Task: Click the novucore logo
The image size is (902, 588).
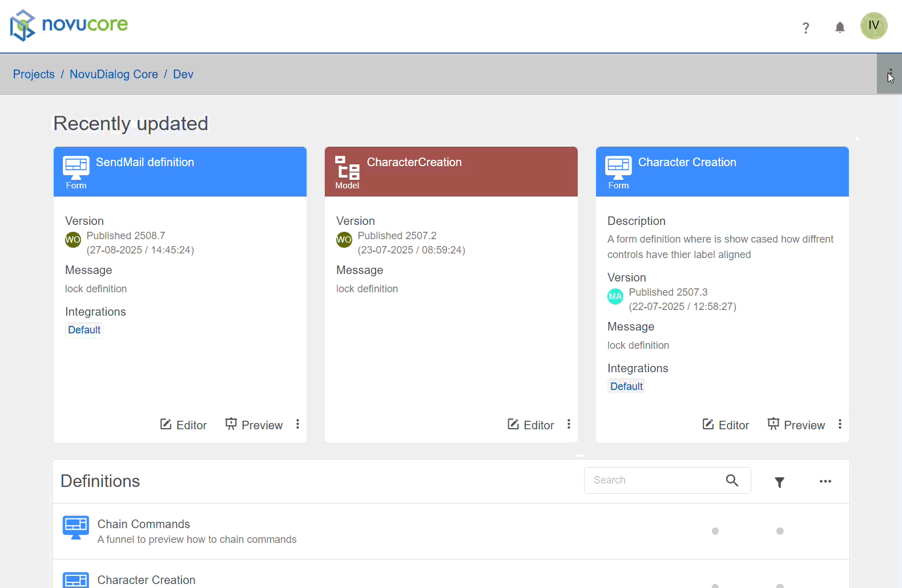Action: pyautogui.click(x=69, y=25)
